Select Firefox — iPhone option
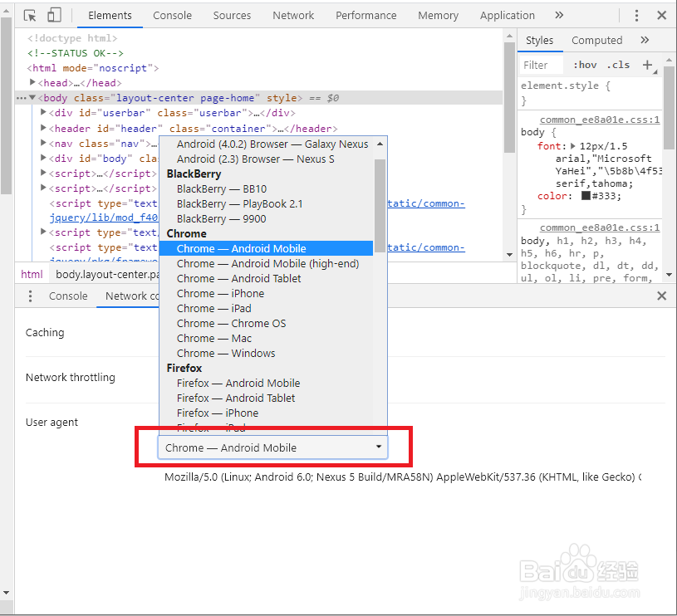 (x=267, y=413)
